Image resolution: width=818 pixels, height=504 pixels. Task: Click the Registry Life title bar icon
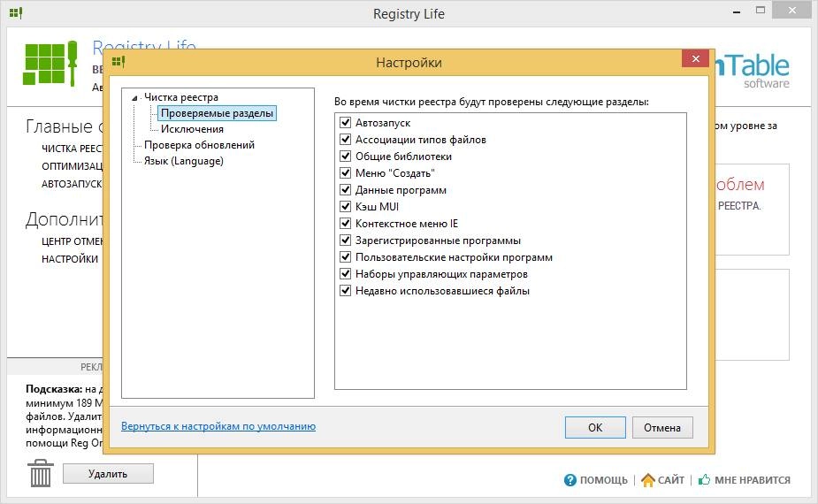tap(16, 13)
